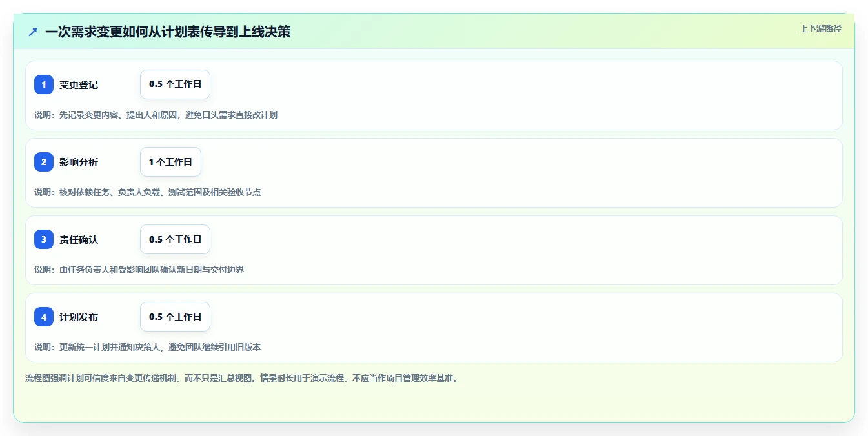Viewport: 868px width, 436px height.
Task: Click the step 2 number badge
Action: tap(44, 162)
